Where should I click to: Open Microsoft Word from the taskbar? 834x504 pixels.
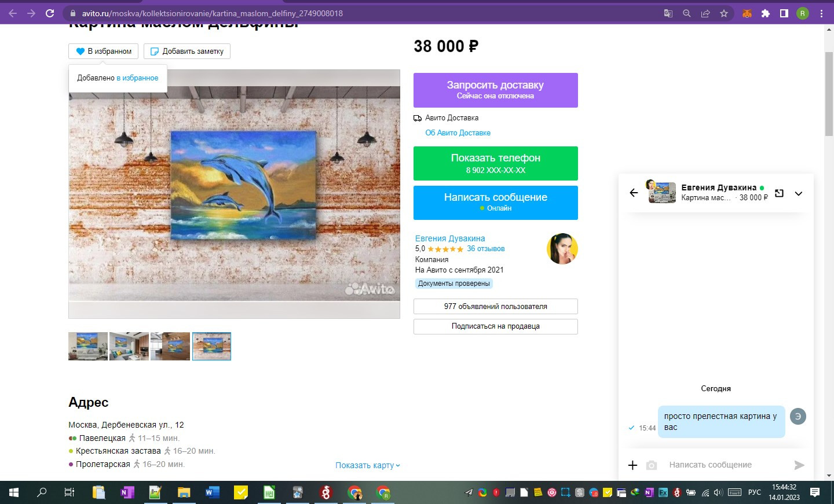pyautogui.click(x=212, y=492)
